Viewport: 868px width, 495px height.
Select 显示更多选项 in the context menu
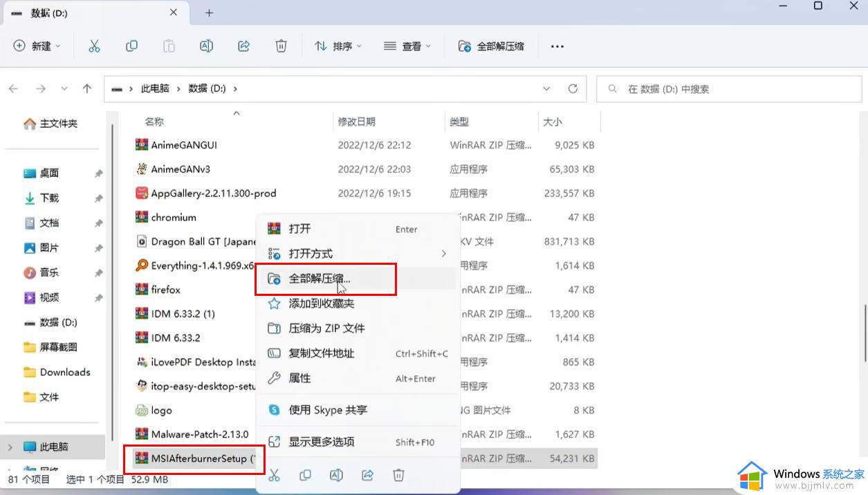356,442
